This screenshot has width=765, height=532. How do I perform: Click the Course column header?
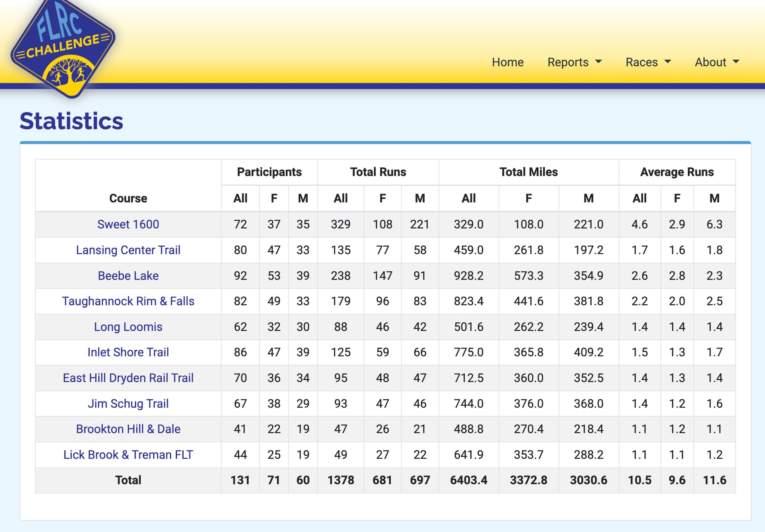[x=128, y=198]
